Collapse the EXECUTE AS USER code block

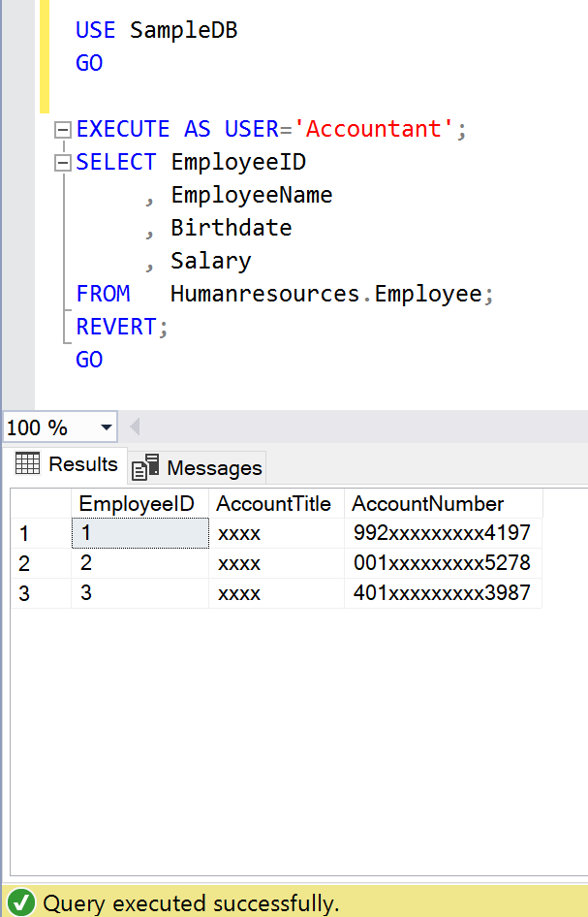tap(63, 130)
